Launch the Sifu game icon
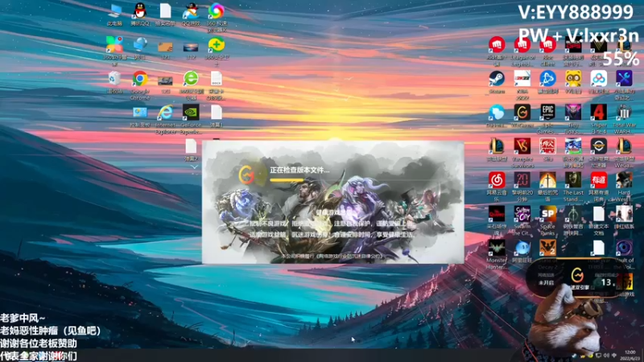The height and width of the screenshot is (362, 644). tap(548, 146)
